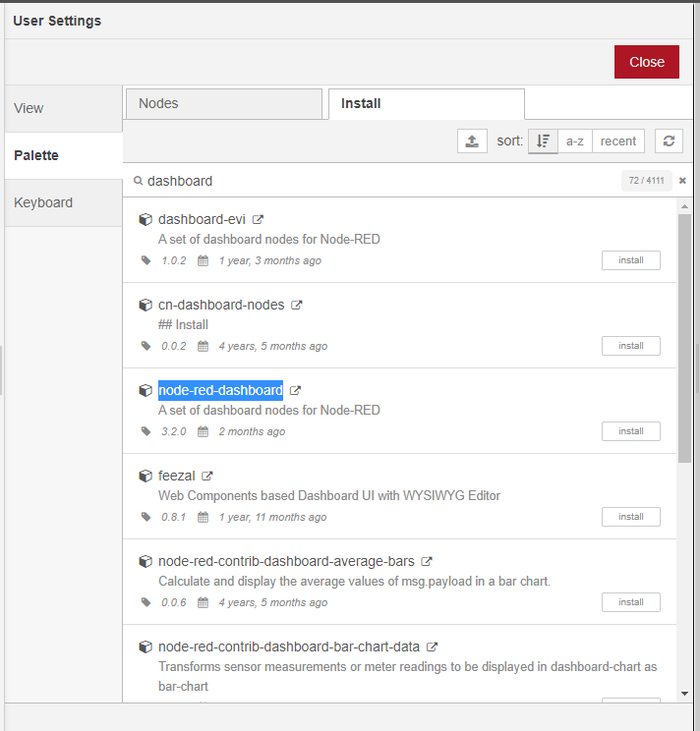Click the feezal module name
Image resolution: width=700 pixels, height=731 pixels.
click(176, 476)
